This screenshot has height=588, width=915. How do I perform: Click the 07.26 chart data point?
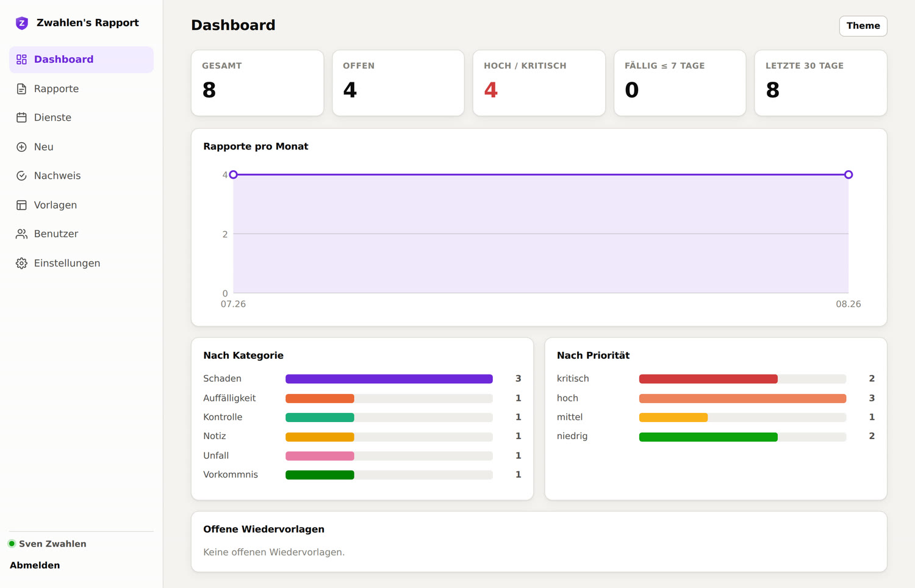[x=233, y=174]
